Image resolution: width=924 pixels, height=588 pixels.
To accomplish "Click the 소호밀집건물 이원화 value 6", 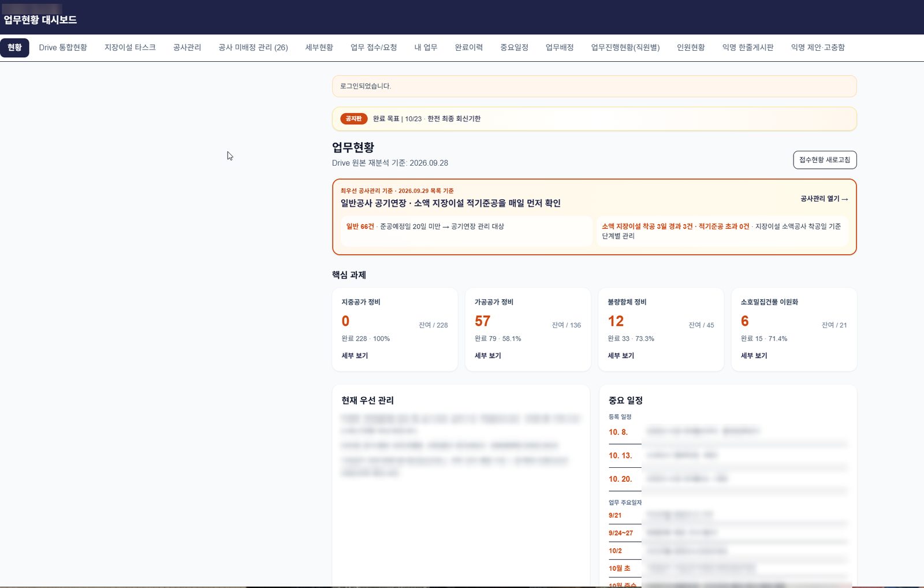I will (x=745, y=321).
